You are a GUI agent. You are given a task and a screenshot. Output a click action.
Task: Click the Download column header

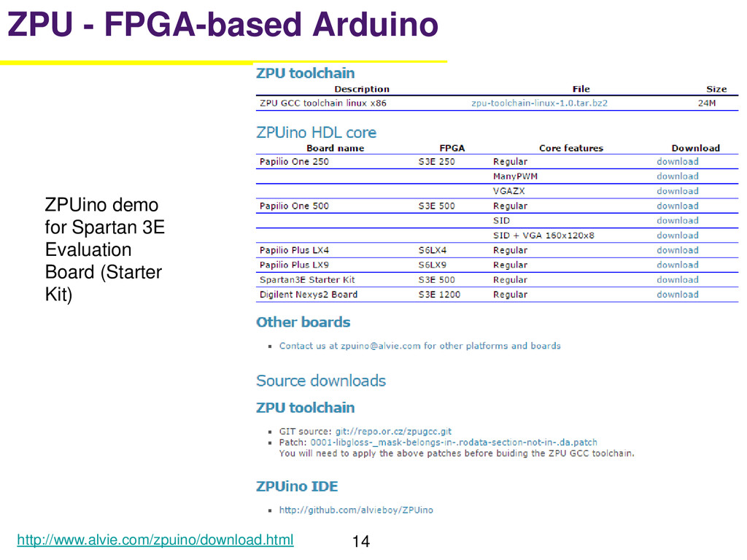[x=695, y=148]
